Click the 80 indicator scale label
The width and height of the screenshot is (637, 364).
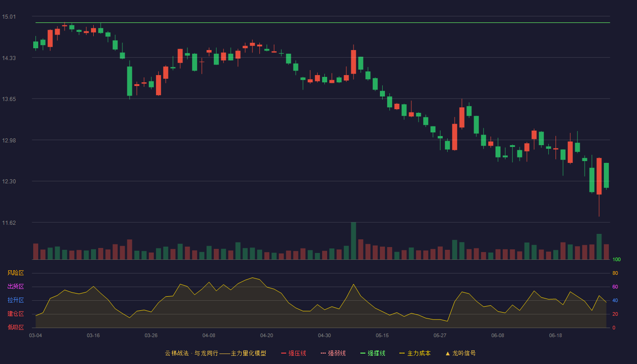click(615, 273)
